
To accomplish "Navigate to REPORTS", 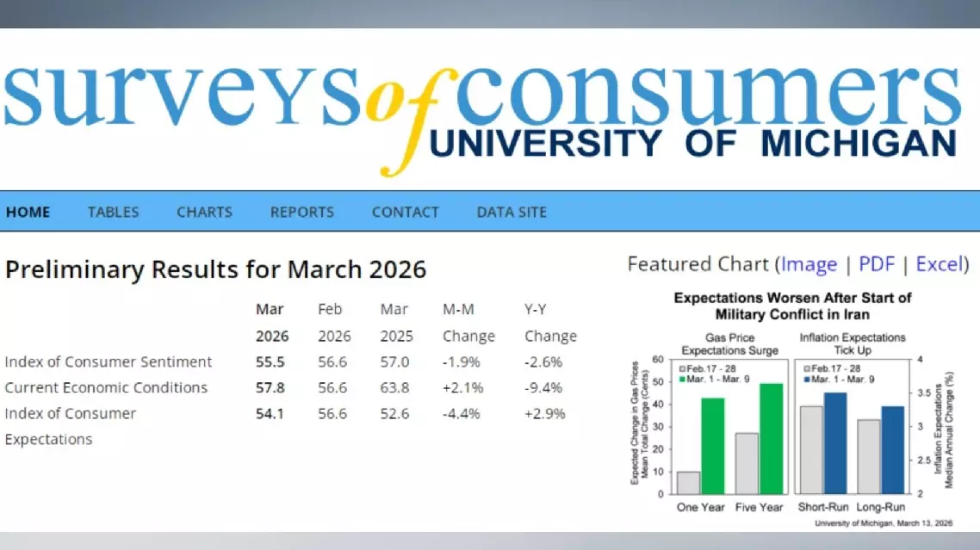I will pyautogui.click(x=301, y=212).
